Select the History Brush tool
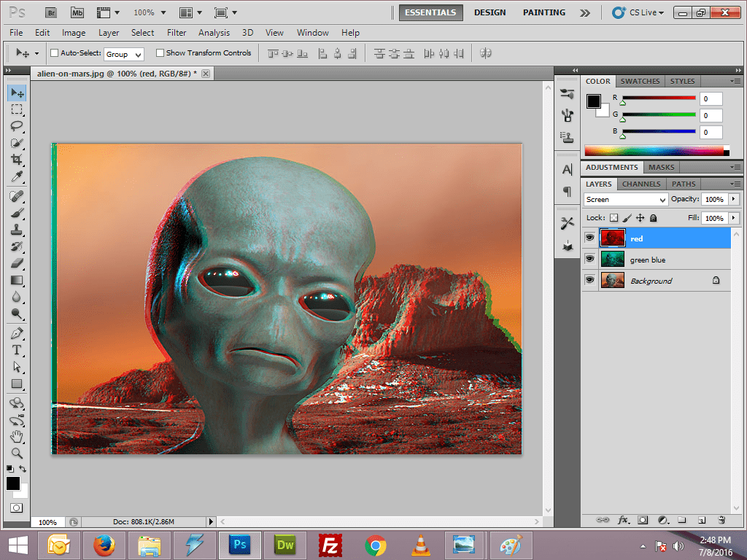Image resolution: width=747 pixels, height=560 pixels. (x=17, y=246)
